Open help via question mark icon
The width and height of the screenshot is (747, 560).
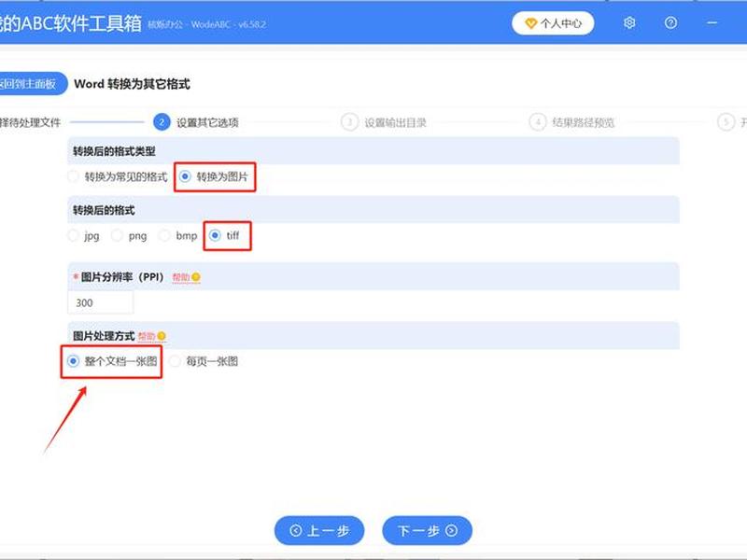tap(670, 22)
